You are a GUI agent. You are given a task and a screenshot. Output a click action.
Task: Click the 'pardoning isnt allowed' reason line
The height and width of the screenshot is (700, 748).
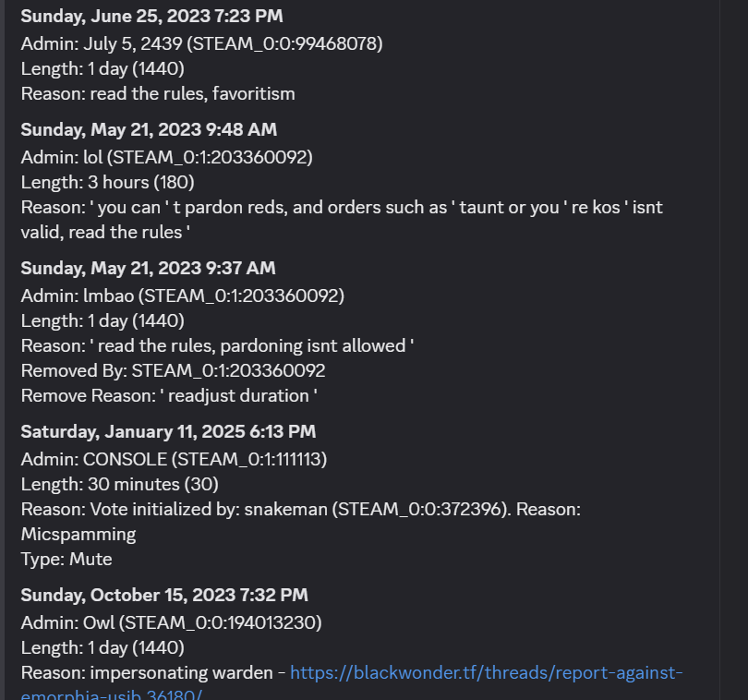click(218, 346)
